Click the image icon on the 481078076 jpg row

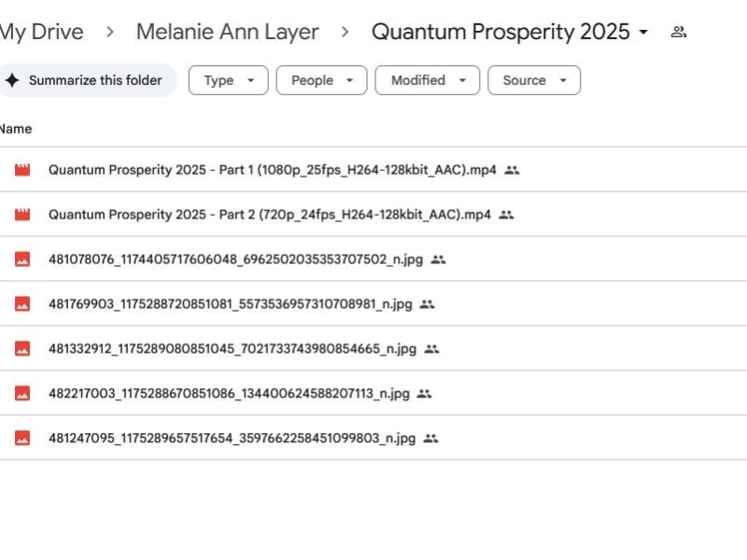pos(24,259)
